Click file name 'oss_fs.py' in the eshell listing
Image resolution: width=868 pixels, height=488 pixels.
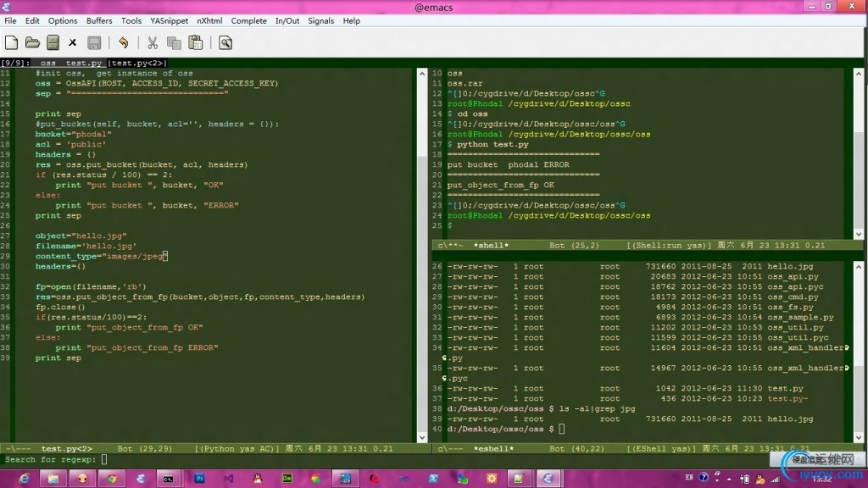(x=791, y=307)
